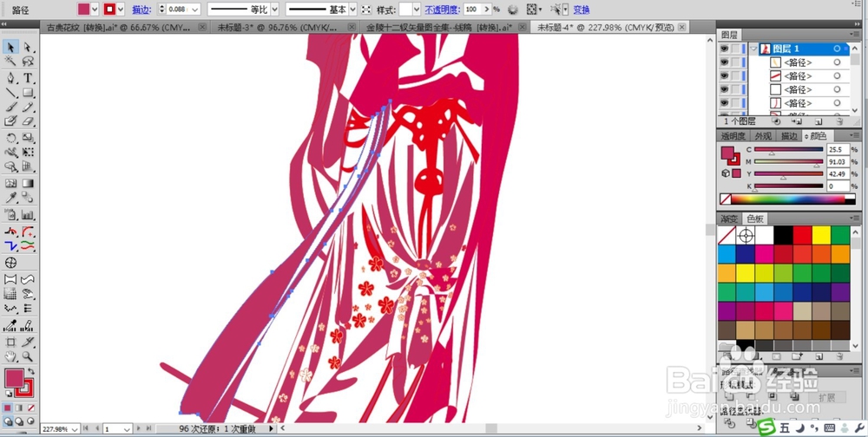Click the opacity value field showing 100
The image size is (868, 437).
tap(471, 10)
